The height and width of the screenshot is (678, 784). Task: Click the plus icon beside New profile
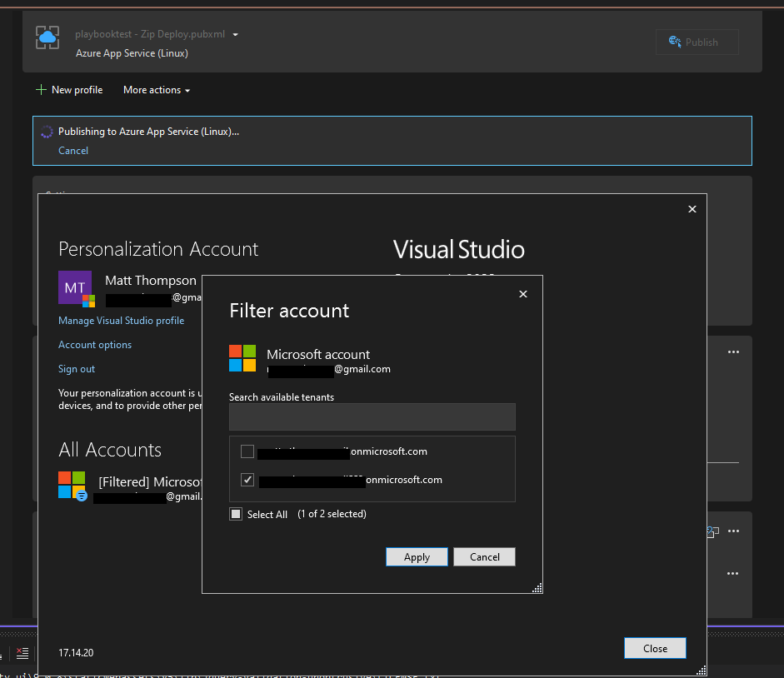(41, 90)
